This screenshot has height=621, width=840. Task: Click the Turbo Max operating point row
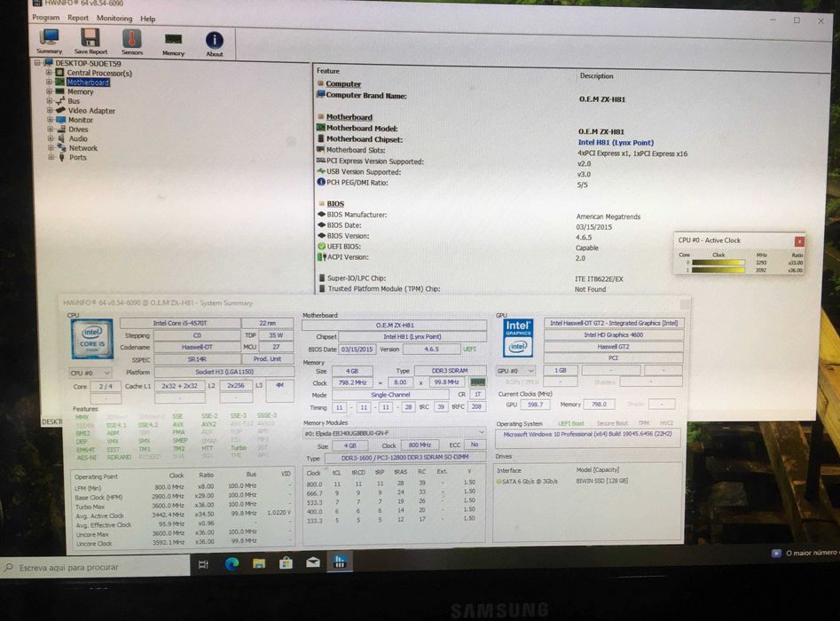pyautogui.click(x=182, y=505)
